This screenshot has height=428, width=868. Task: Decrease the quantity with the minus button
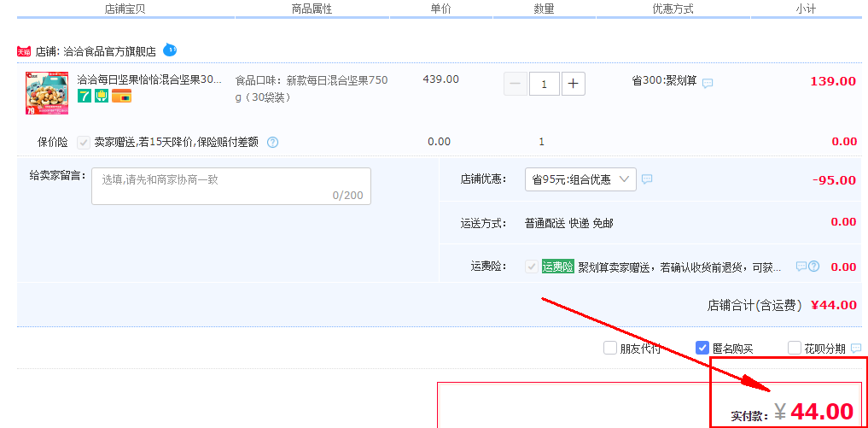(516, 84)
